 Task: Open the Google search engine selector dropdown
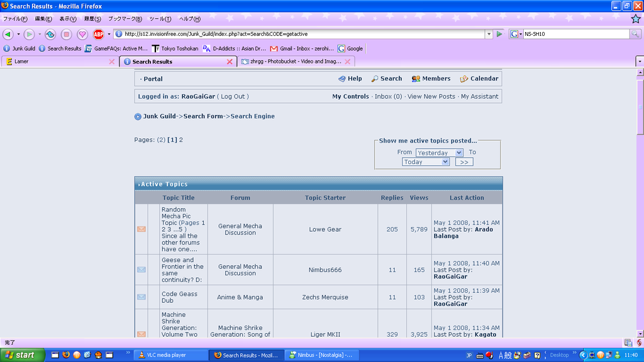coord(516,34)
